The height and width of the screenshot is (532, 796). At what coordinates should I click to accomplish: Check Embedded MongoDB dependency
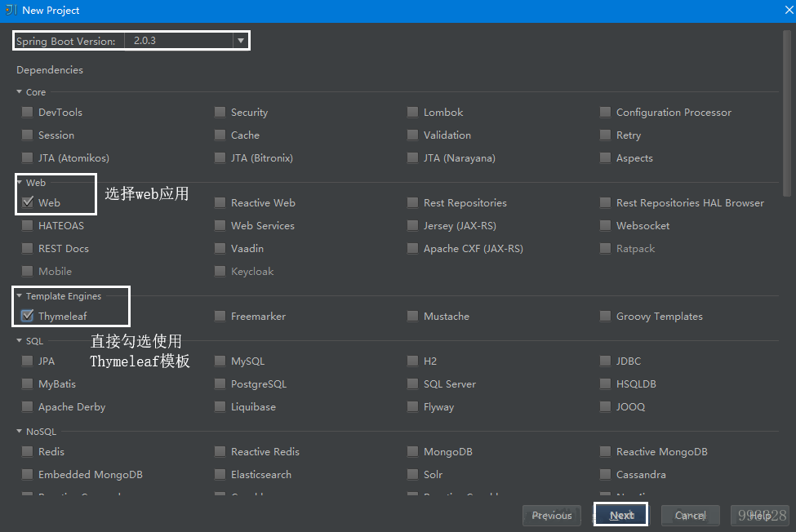pyautogui.click(x=28, y=474)
